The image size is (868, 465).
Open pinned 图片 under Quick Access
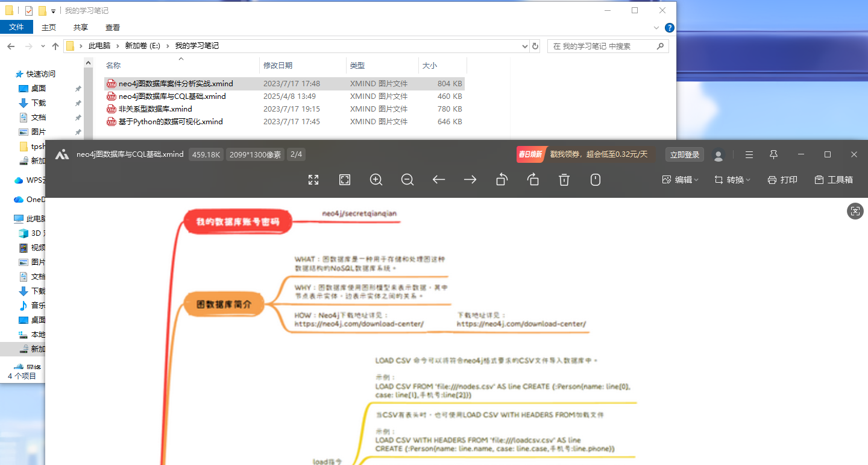(39, 131)
